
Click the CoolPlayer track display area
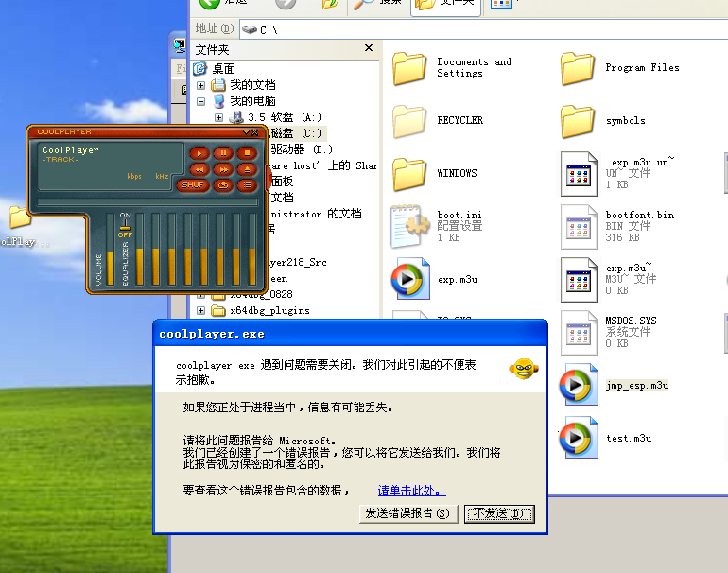(111, 165)
